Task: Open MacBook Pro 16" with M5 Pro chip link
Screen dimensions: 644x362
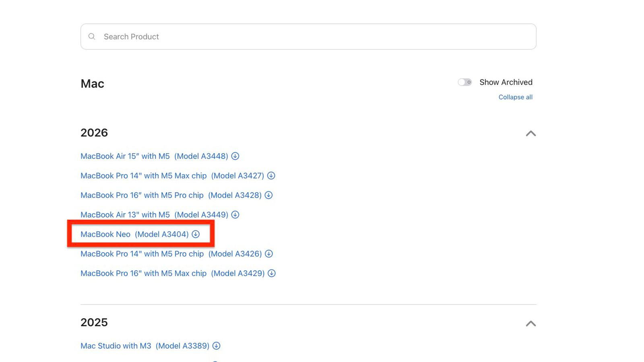Action: 171,195
